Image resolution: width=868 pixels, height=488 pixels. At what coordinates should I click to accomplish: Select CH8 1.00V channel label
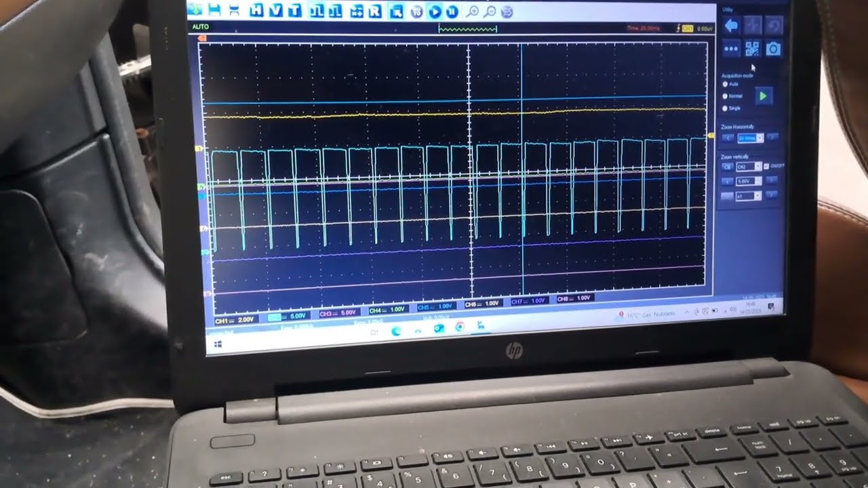[575, 298]
